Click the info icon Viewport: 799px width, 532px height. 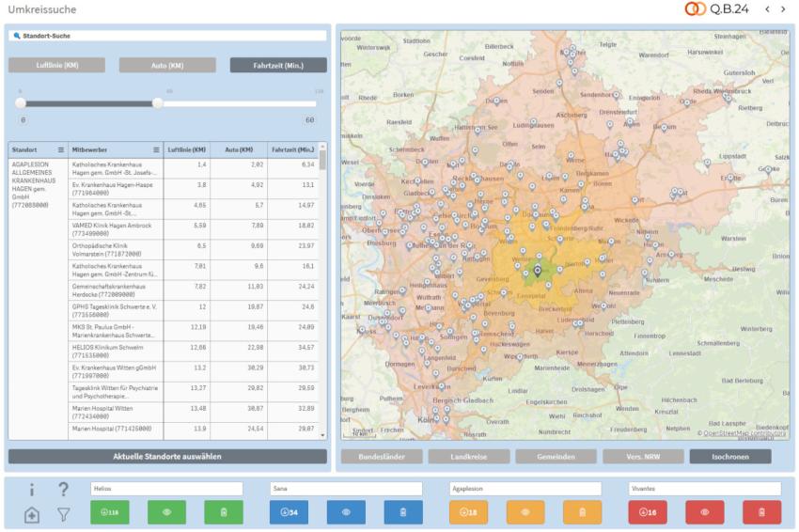(x=32, y=490)
